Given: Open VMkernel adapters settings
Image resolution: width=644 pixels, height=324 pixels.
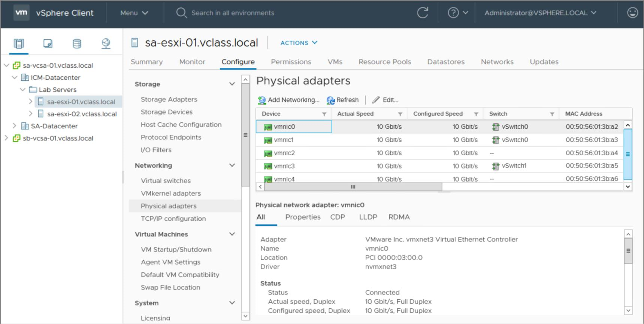Looking at the screenshot, I should (x=171, y=193).
